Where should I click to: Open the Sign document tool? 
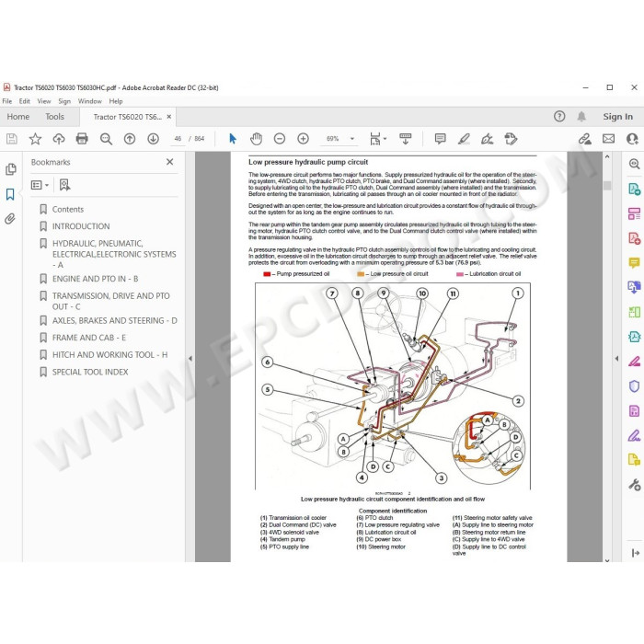pyautogui.click(x=487, y=139)
